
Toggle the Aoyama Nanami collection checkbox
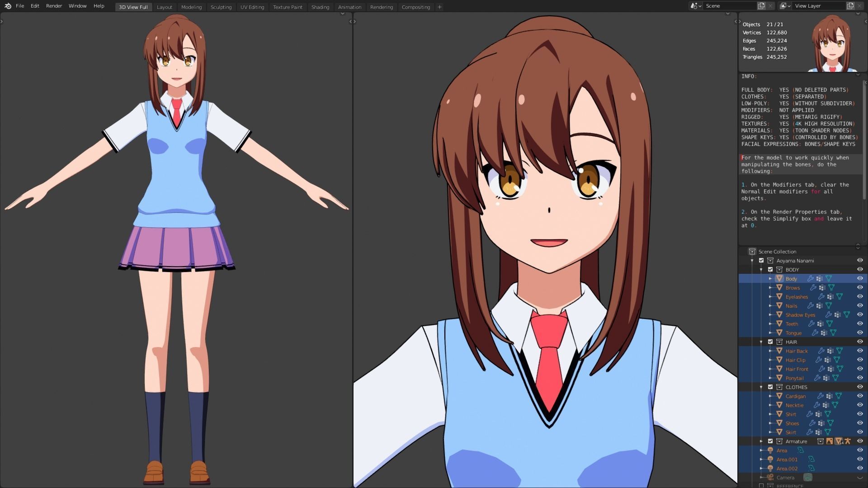[x=761, y=260]
